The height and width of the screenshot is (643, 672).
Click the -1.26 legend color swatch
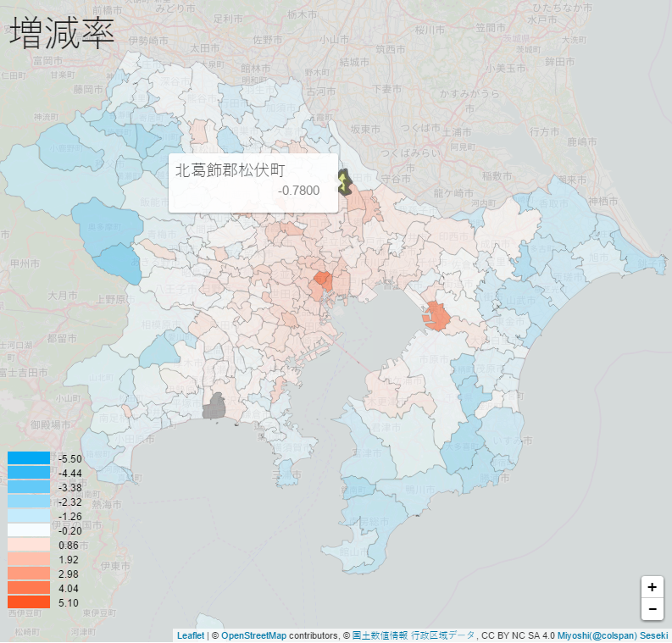click(x=29, y=516)
